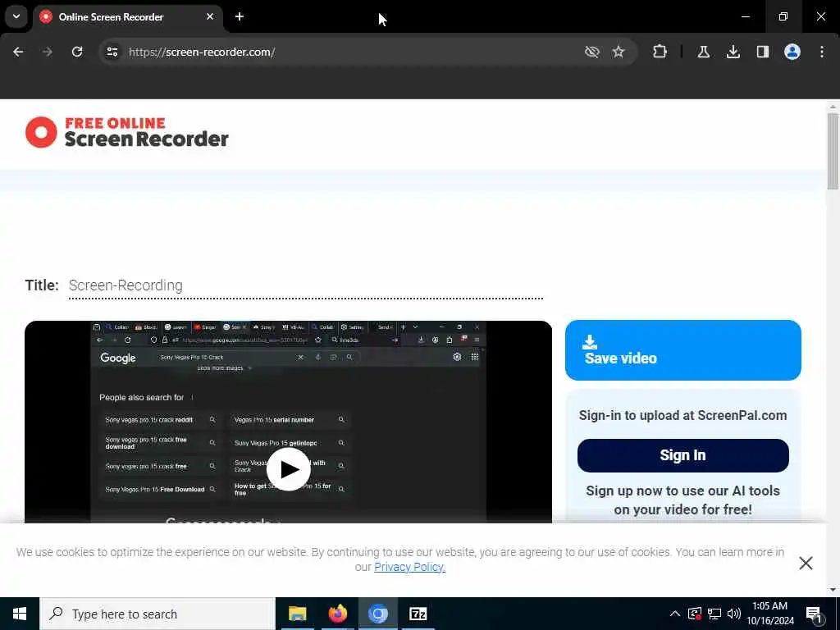Open File Explorer from the taskbar
Image resolution: width=840 pixels, height=630 pixels.
pyautogui.click(x=297, y=614)
